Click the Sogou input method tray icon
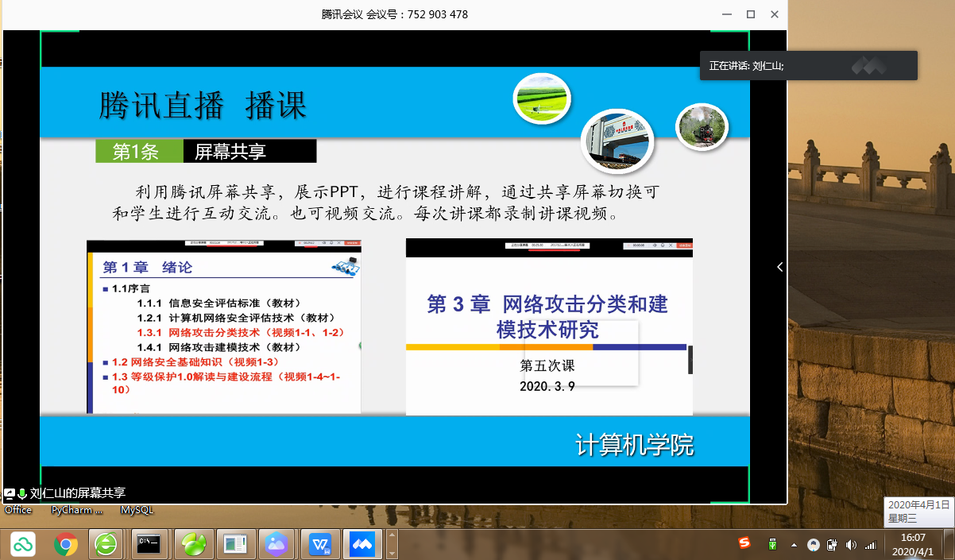 pos(744,544)
